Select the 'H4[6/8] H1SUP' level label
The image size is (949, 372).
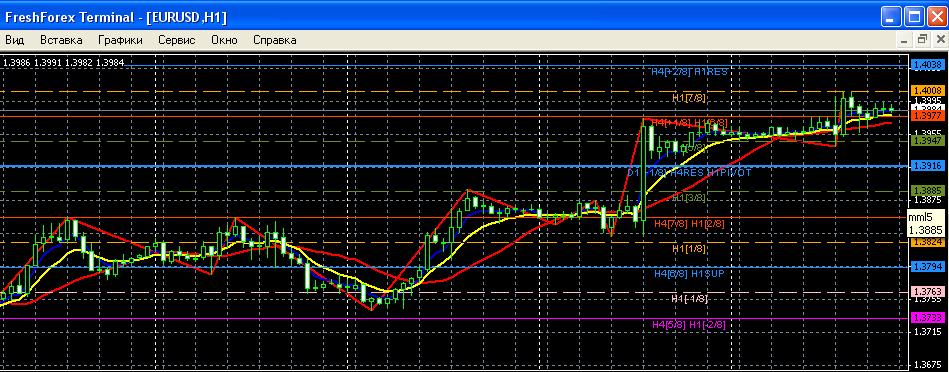[689, 274]
